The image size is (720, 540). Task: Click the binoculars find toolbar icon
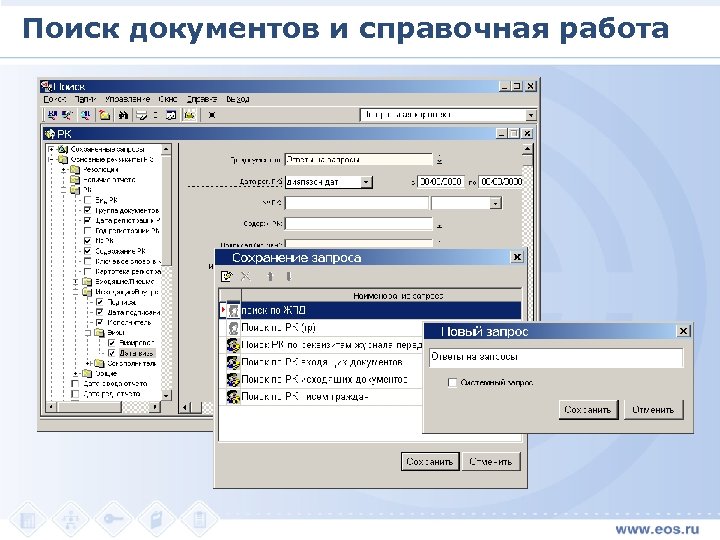(x=123, y=115)
